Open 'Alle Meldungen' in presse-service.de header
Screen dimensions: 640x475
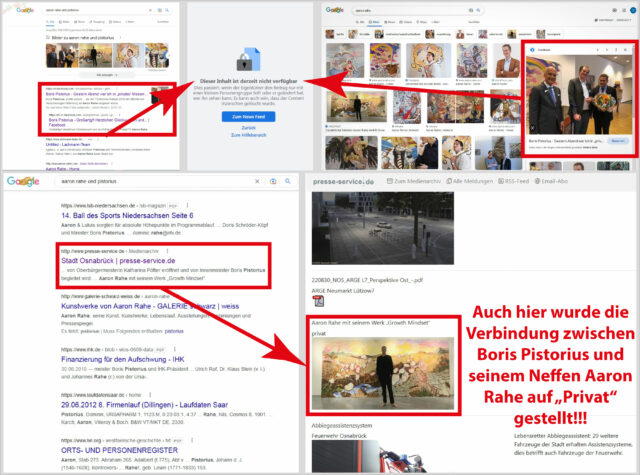coord(469,181)
